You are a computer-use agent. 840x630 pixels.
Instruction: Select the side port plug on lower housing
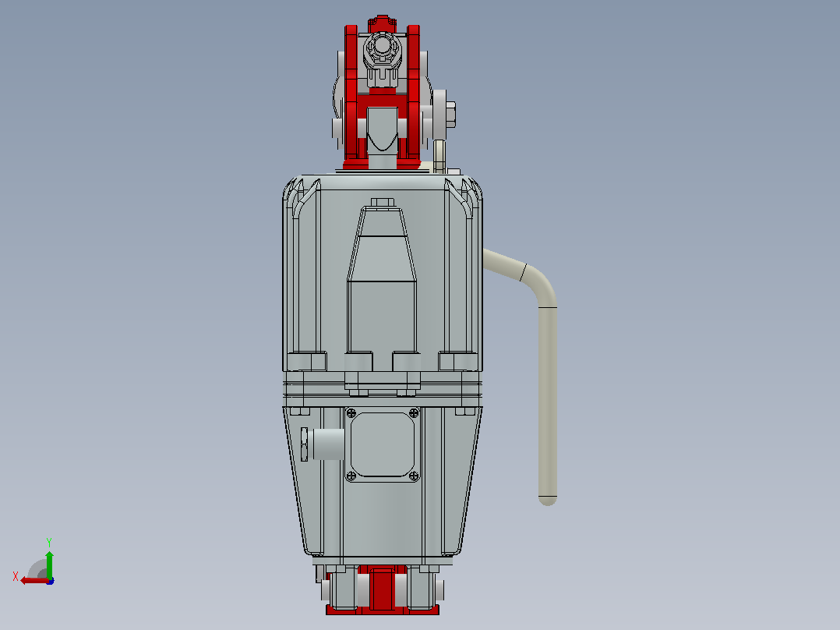323,444
